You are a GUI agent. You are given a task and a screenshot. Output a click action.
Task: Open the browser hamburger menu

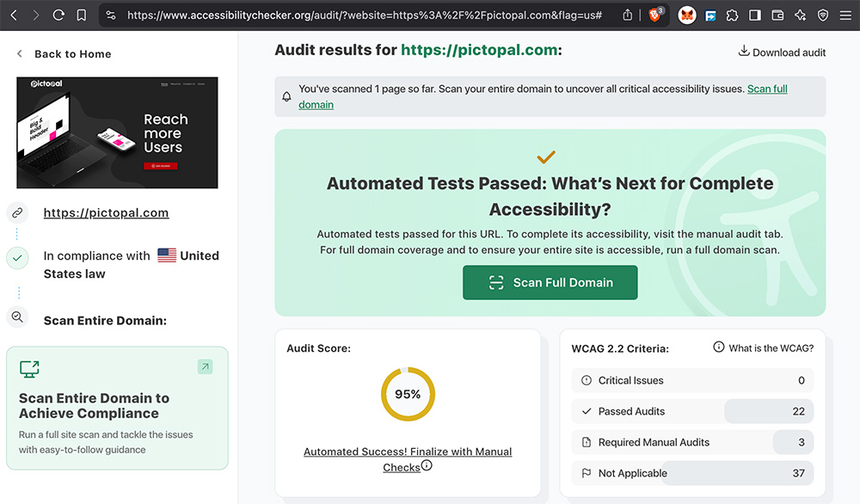pyautogui.click(x=845, y=15)
